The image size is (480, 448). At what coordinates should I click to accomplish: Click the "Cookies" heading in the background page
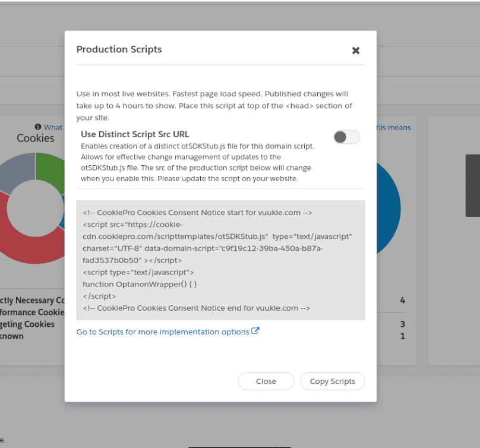(36, 138)
